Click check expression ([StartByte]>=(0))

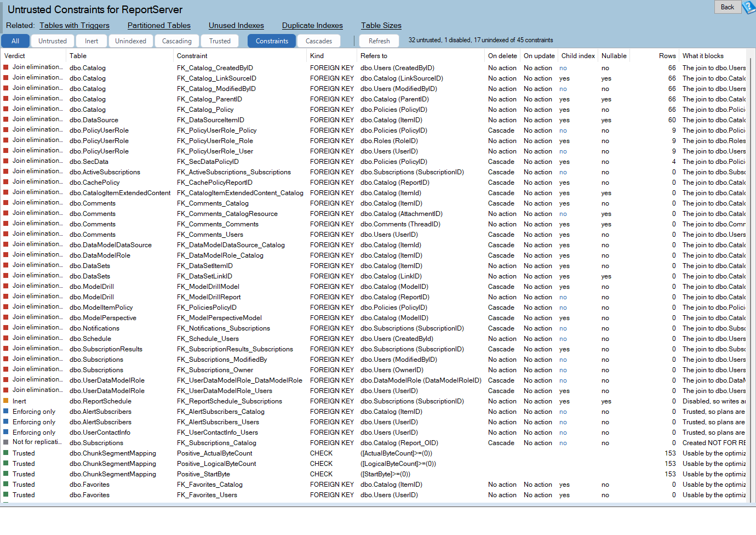click(385, 474)
